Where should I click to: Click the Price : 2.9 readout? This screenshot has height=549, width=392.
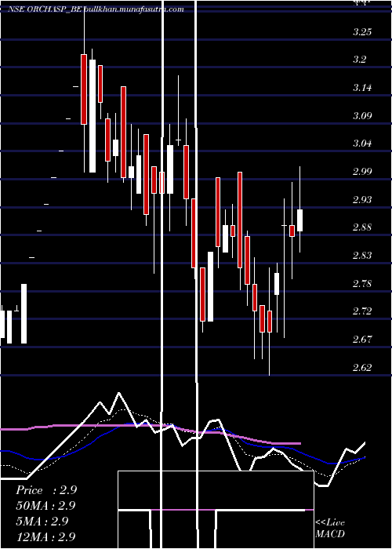46,490
